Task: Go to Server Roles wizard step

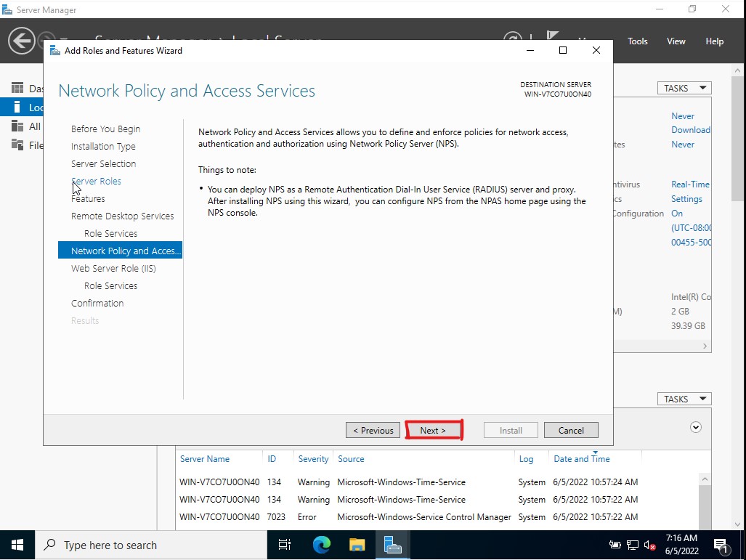Action: click(96, 182)
